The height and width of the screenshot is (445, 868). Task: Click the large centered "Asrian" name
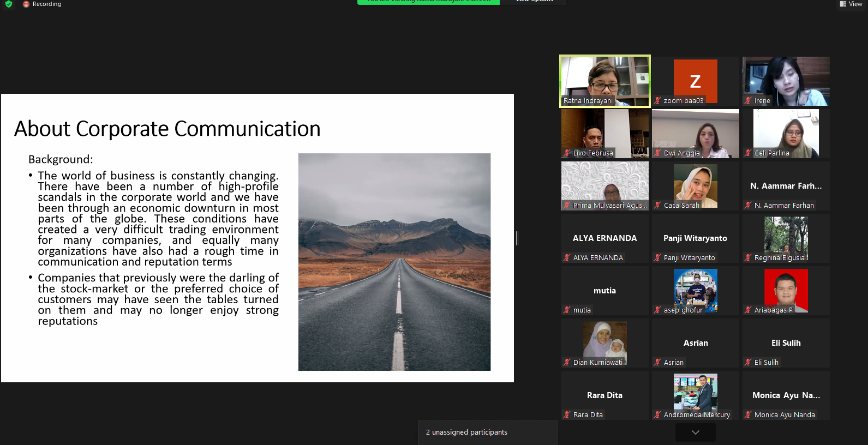click(x=696, y=343)
